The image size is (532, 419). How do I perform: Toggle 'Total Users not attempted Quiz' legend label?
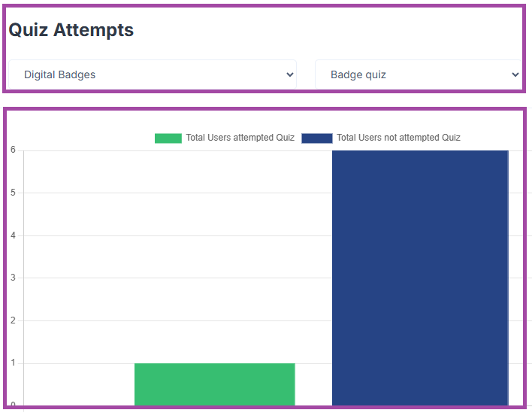click(x=398, y=138)
